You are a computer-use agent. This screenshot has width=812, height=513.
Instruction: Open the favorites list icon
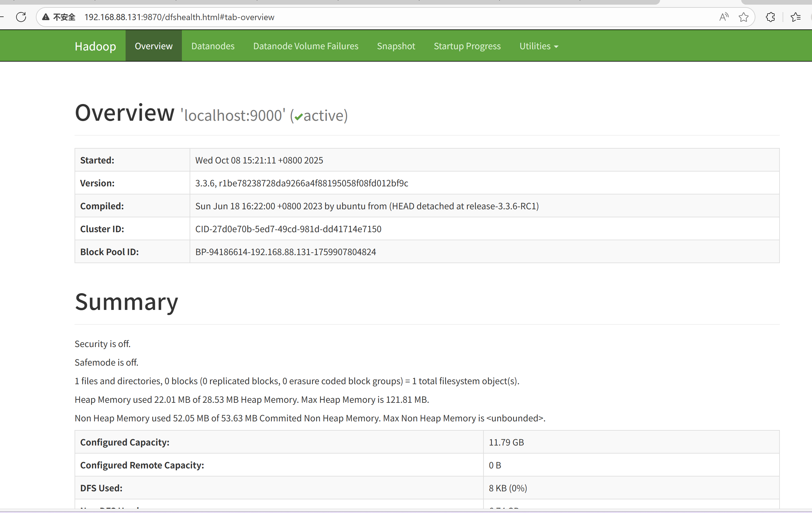(796, 17)
